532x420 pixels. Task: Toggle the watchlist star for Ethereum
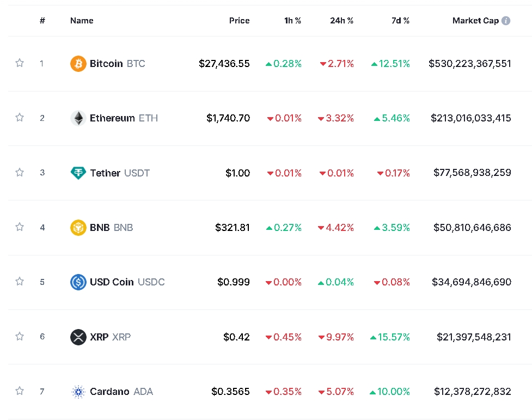pos(20,118)
